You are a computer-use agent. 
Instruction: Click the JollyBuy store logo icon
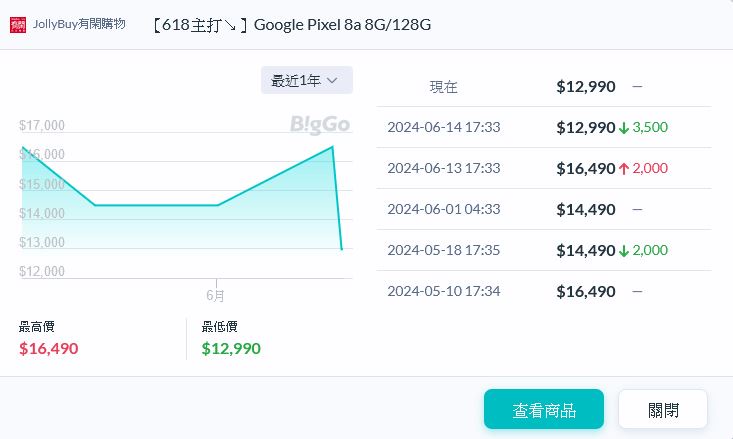tap(18, 25)
